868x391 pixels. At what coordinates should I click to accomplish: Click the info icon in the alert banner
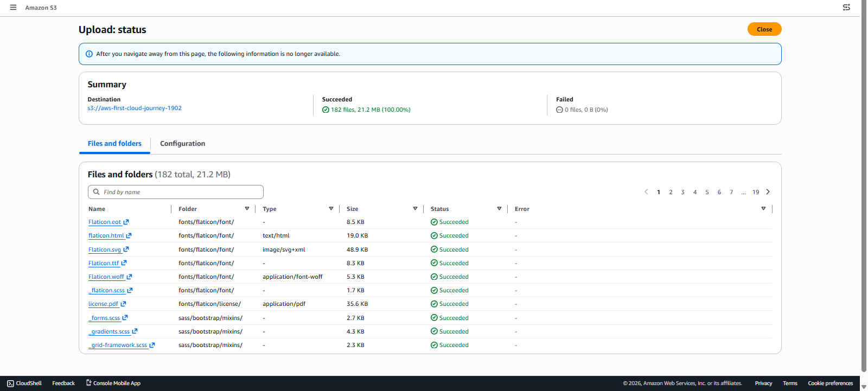tap(89, 54)
